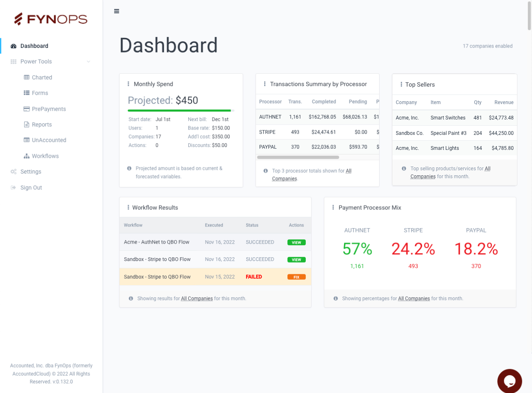This screenshot has height=393, width=532.
Task: Open Transactions Summary card options menu
Action: [265, 84]
